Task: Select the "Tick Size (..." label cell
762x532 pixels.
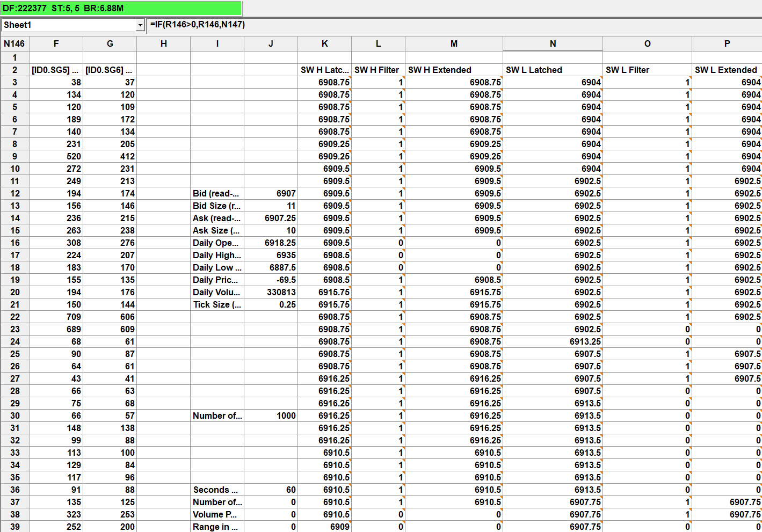Action: [217, 304]
